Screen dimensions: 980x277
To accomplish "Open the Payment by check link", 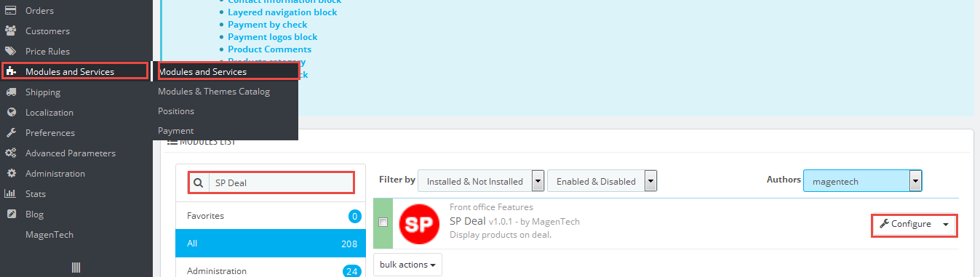I will point(267,25).
